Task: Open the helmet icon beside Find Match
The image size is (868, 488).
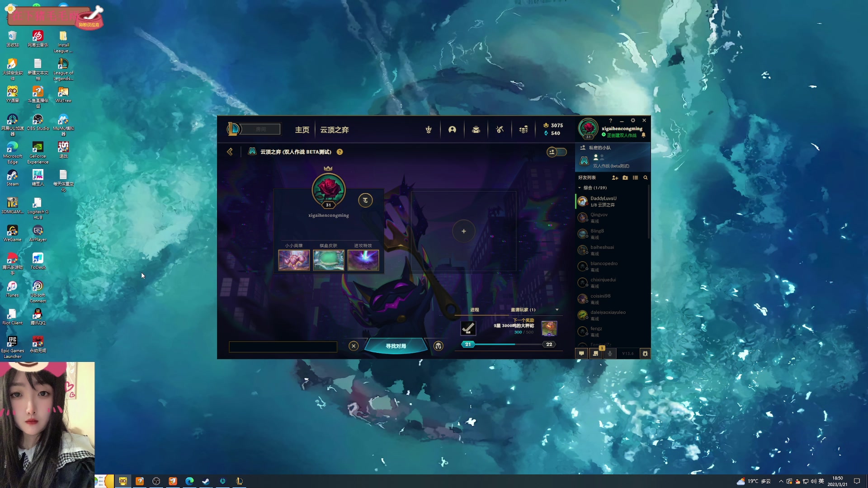Action: click(x=438, y=346)
